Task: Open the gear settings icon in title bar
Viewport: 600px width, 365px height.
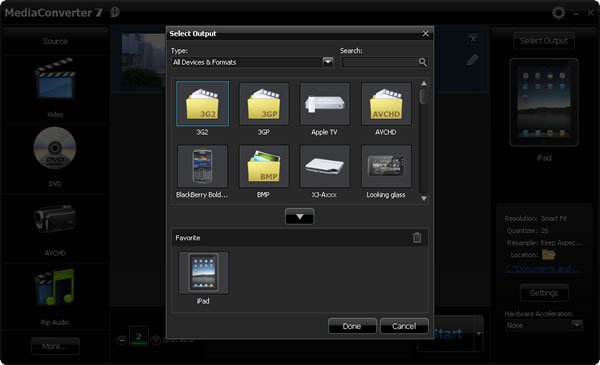Action: click(558, 13)
